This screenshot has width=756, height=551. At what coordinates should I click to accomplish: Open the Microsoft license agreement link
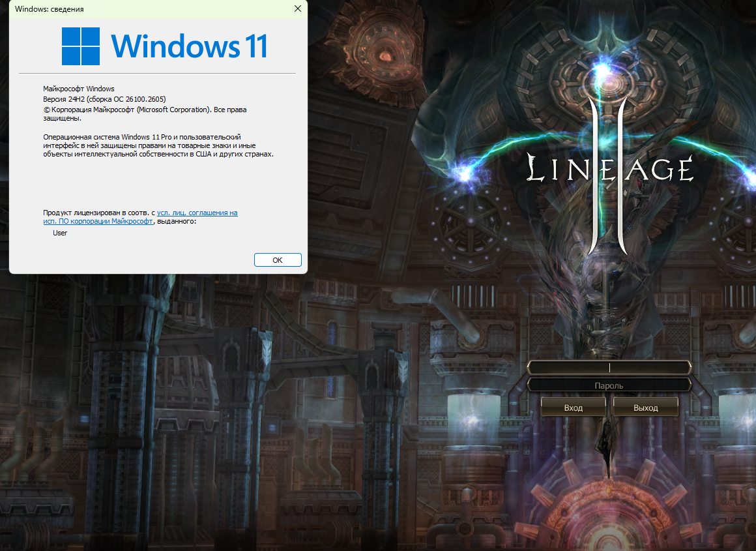pos(197,213)
